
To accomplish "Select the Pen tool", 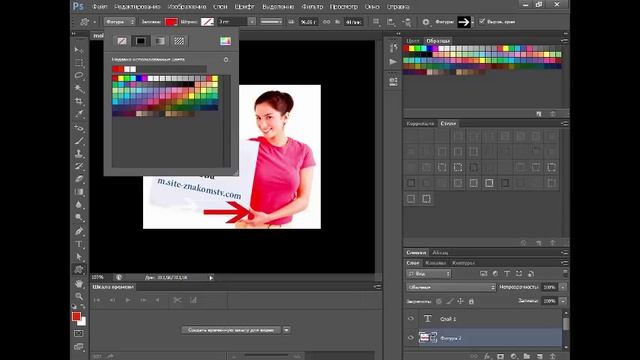I will click(x=79, y=231).
